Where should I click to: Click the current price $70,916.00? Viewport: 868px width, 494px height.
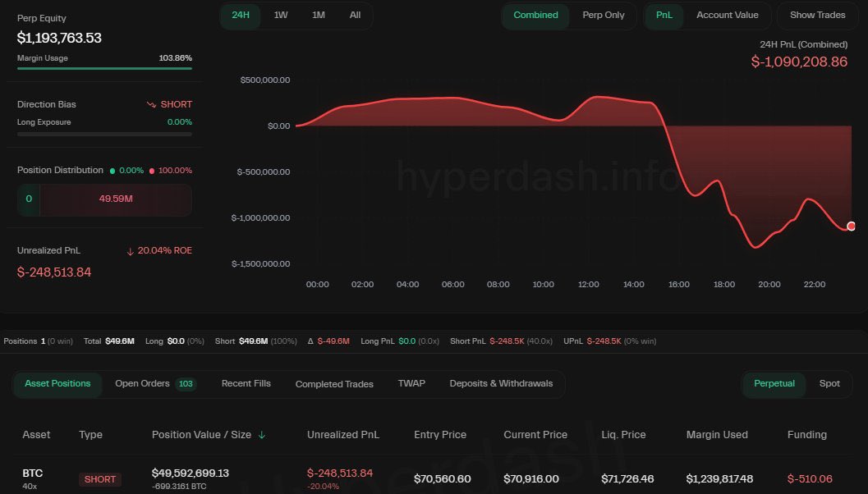(530, 479)
